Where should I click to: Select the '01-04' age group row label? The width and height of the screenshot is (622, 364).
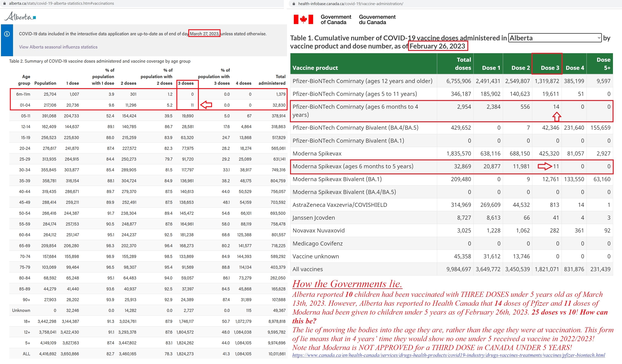(x=25, y=105)
